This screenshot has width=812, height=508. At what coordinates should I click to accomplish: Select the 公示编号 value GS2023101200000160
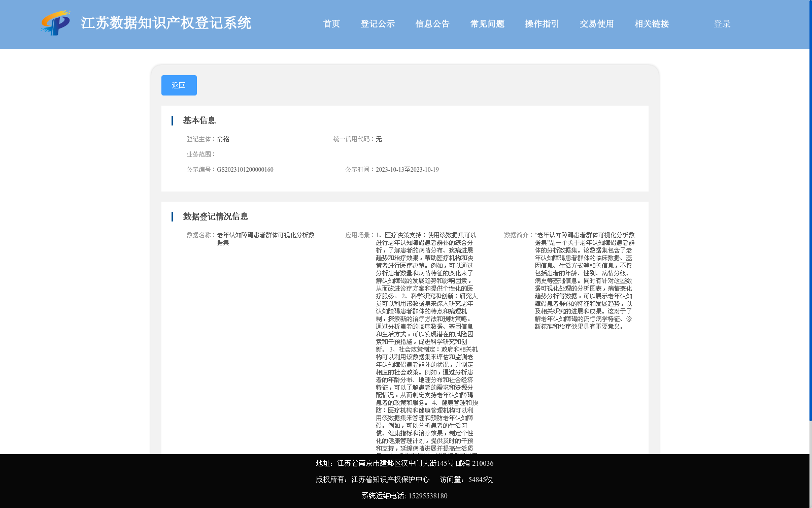tap(245, 170)
